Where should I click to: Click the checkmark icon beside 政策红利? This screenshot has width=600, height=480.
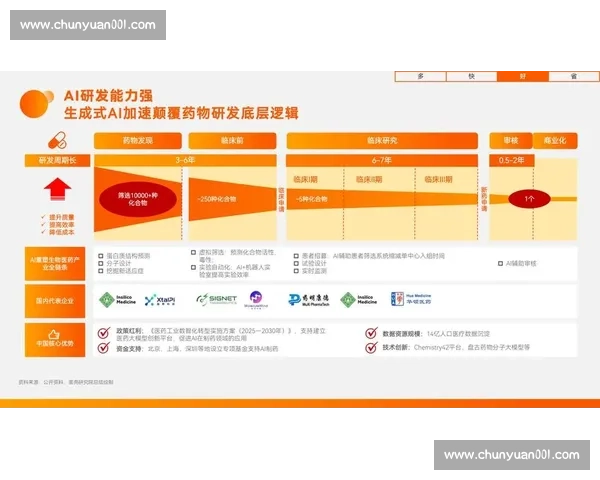104,333
